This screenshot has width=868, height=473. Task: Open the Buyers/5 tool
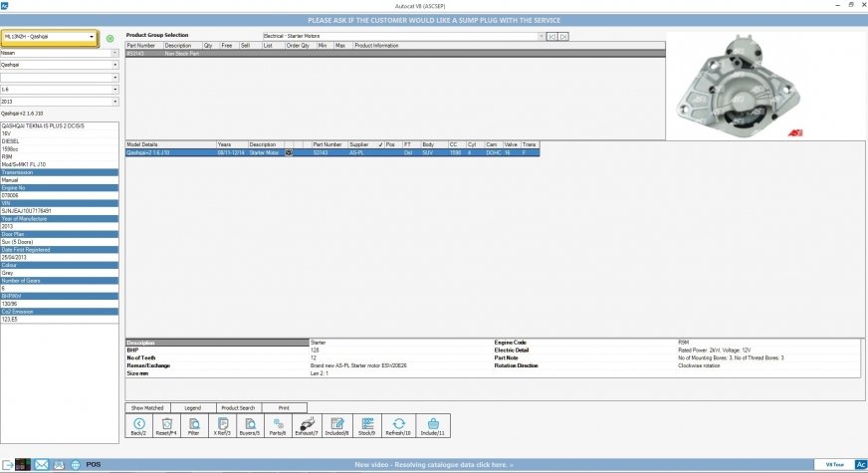(250, 425)
